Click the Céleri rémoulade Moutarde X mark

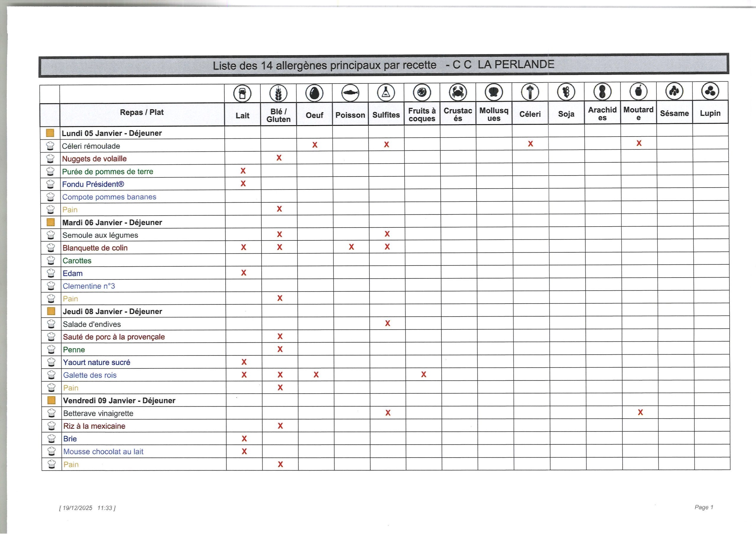[x=639, y=143]
